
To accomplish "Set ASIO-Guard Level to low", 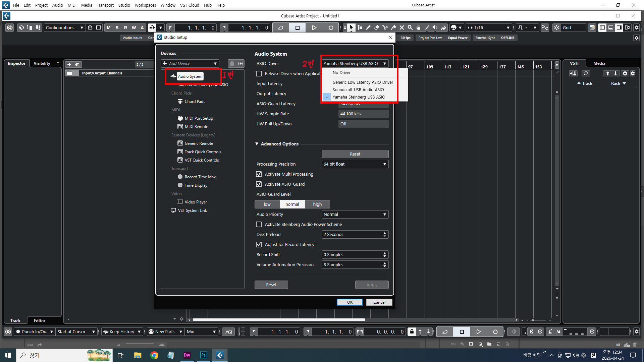I will (267, 204).
